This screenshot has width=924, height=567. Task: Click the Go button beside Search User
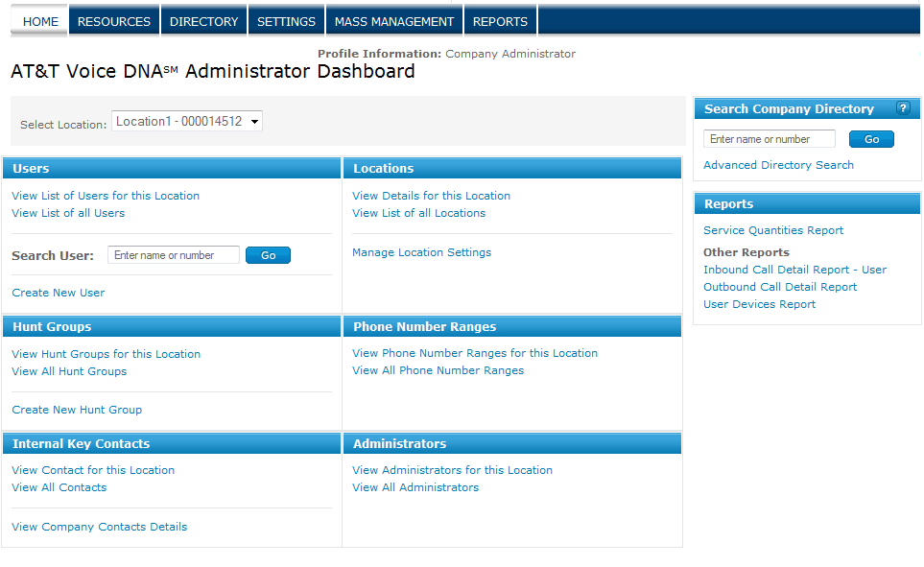(268, 255)
